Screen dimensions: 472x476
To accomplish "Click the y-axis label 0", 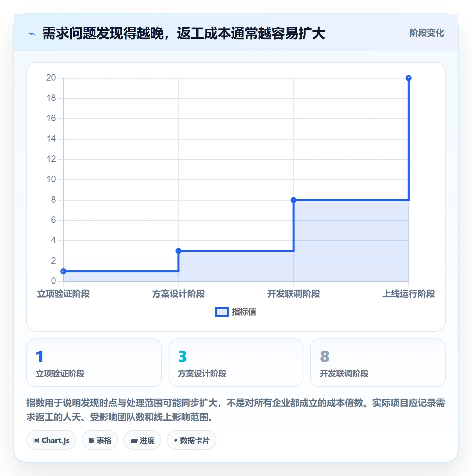I will [53, 281].
